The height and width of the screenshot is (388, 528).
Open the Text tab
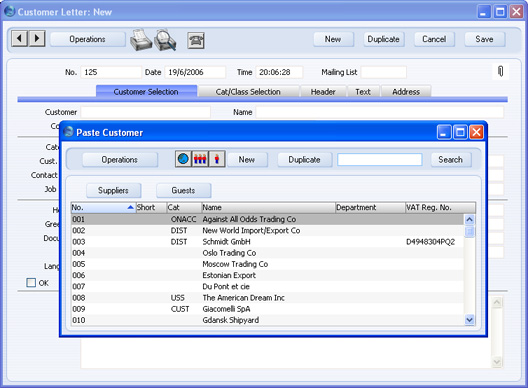(x=363, y=92)
